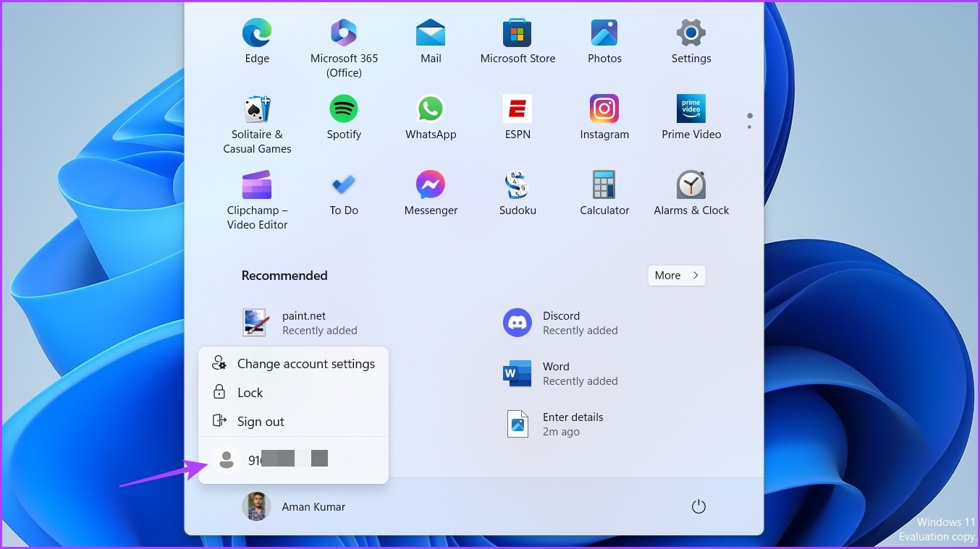Screen dimensions: 980x549
Task: Open the Settings gear app
Action: point(691,42)
